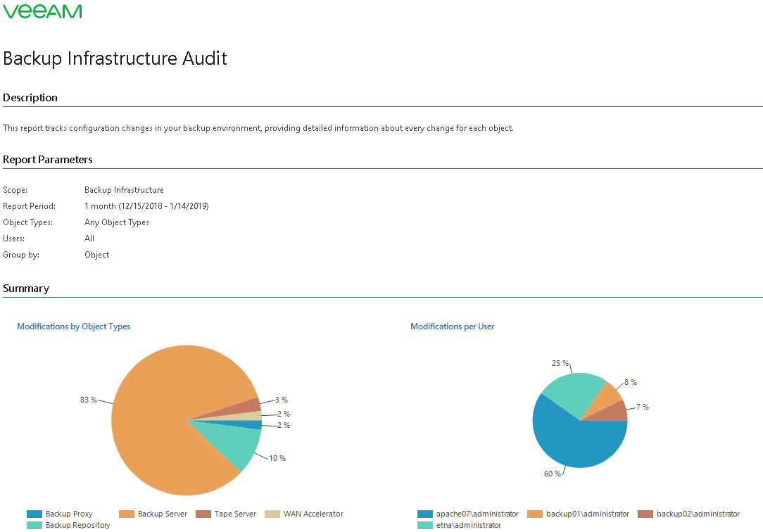Click the Backup Server legend label

tap(163, 514)
